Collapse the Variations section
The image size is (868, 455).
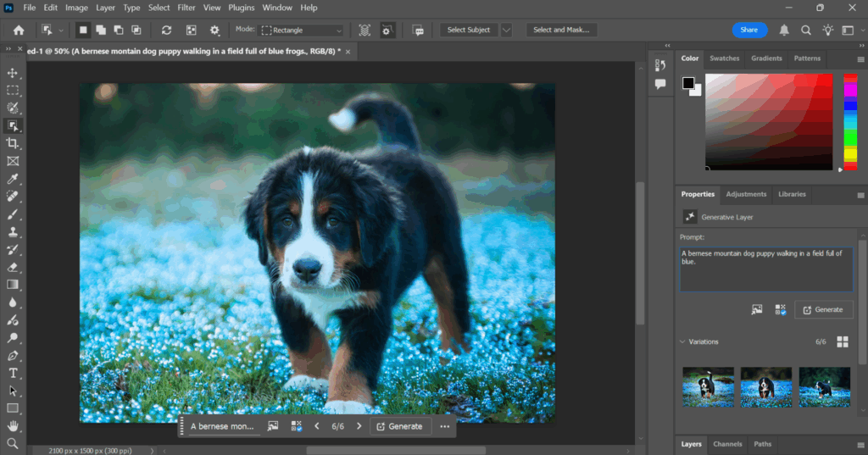click(683, 341)
